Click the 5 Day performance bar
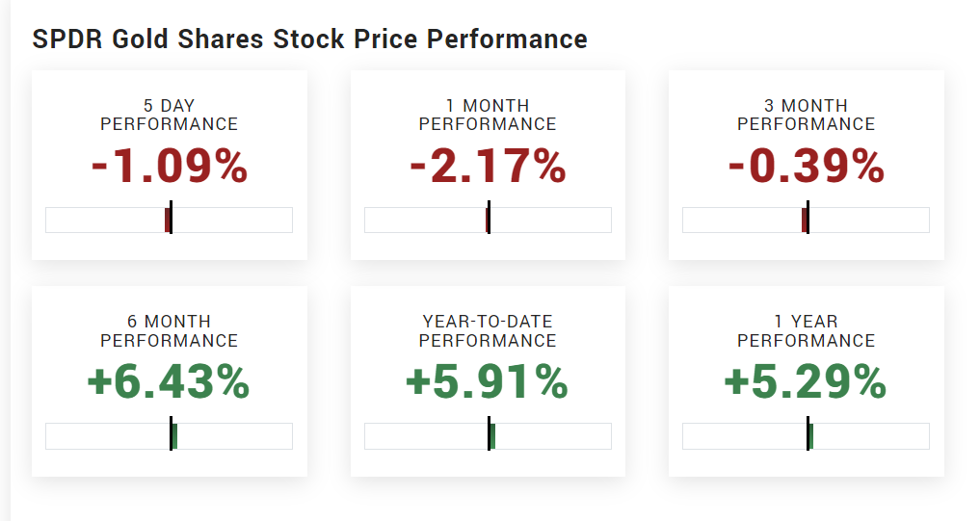 169,220
